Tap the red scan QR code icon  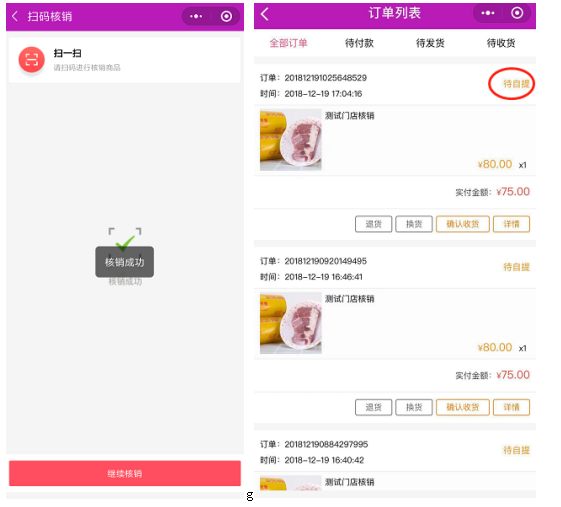(31, 59)
